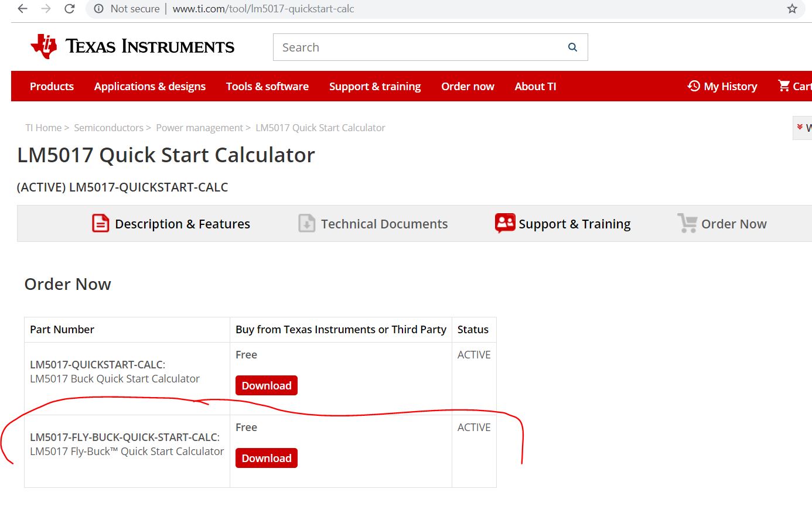Click the Not secure info icon

click(x=99, y=9)
